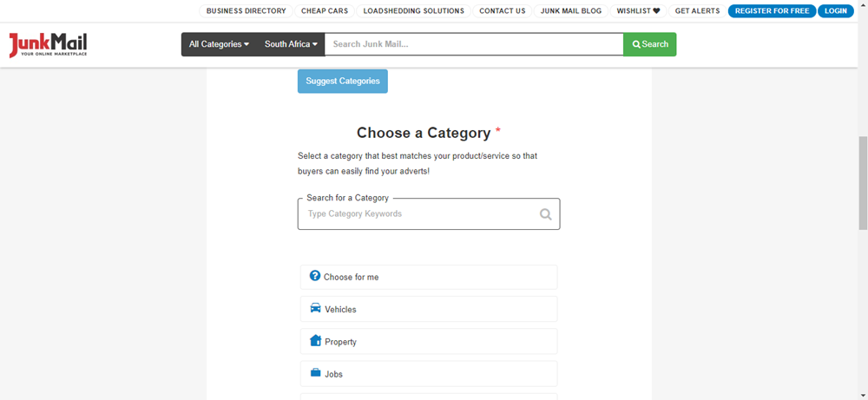Expand the South Africa location dropdown
The height and width of the screenshot is (400, 868).
[291, 44]
